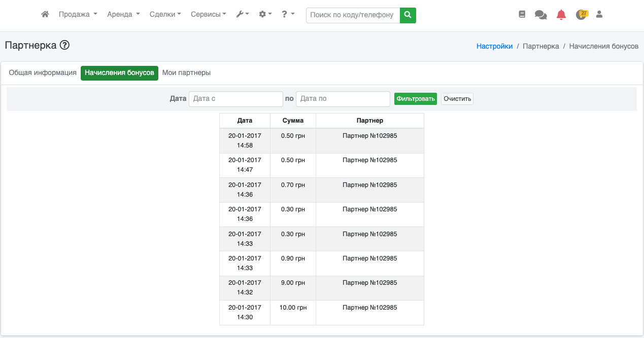The image size is (644, 338).
Task: Click the red notification bell
Action: (x=561, y=15)
